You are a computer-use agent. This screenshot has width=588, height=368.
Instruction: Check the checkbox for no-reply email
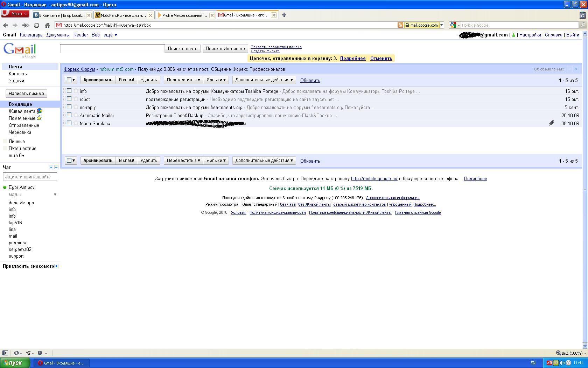(x=69, y=107)
